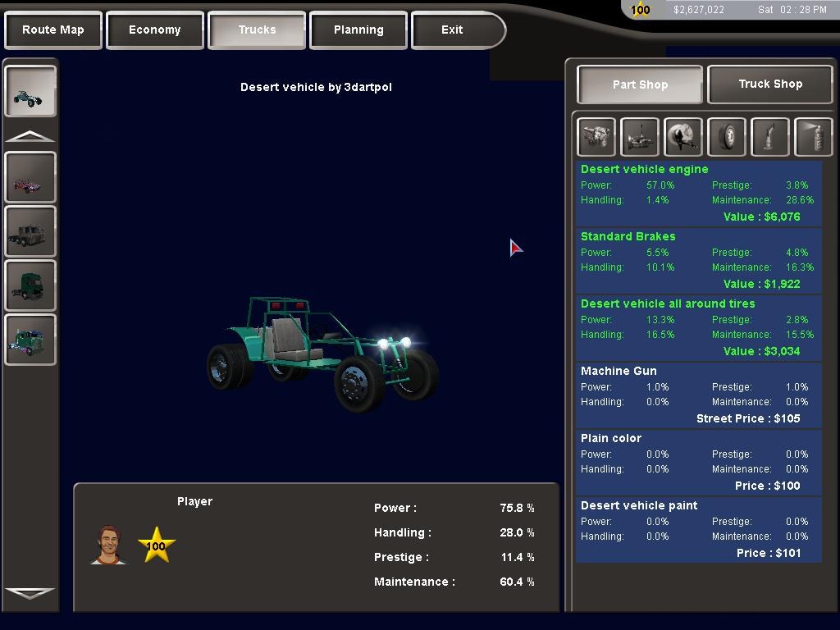This screenshot has width=840, height=630.
Task: Click the player portrait avatar
Action: 107,545
